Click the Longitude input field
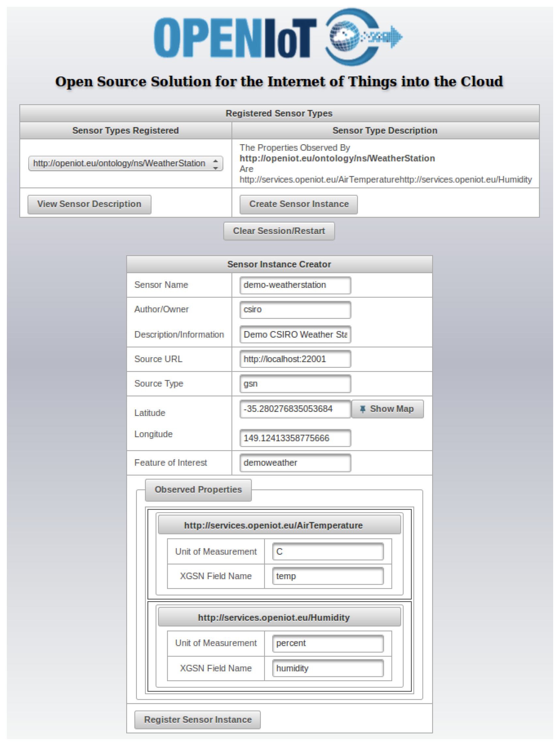The image size is (560, 745). click(295, 438)
